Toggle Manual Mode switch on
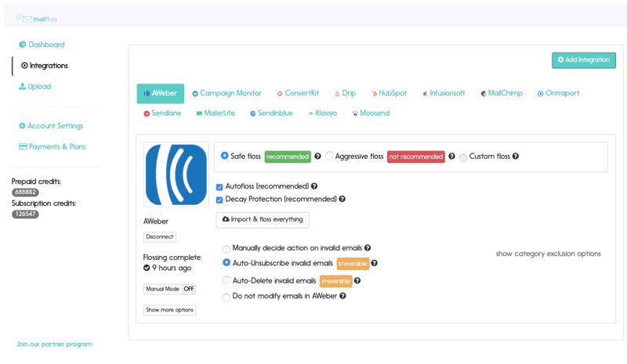 click(x=188, y=289)
